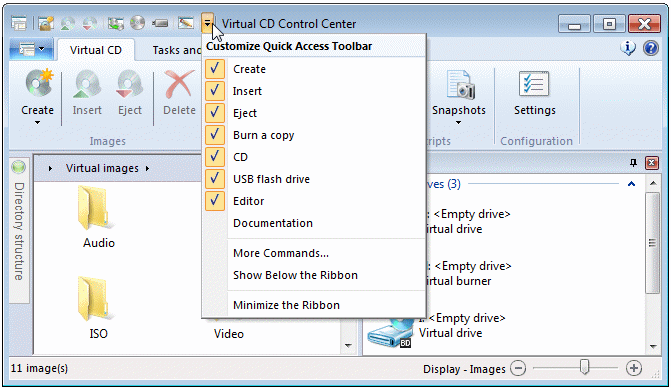Open the application menu dropdown button
Screen dimensions: 671x388
pyautogui.click(x=31, y=49)
